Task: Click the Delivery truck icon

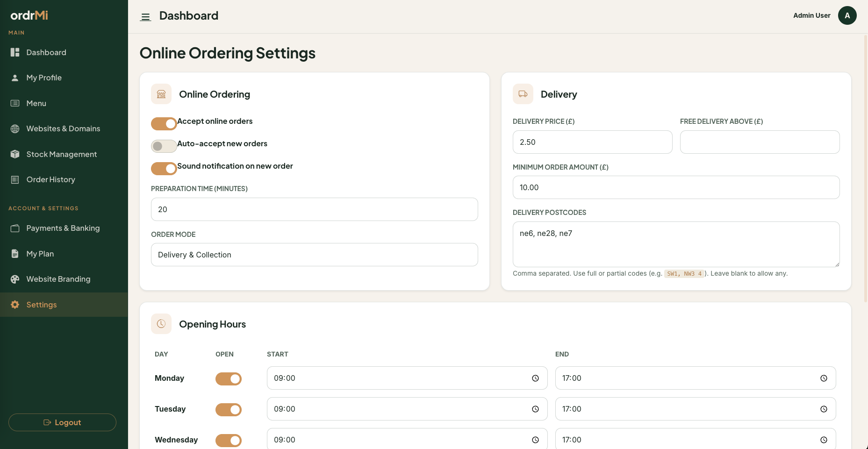Action: [x=523, y=94]
